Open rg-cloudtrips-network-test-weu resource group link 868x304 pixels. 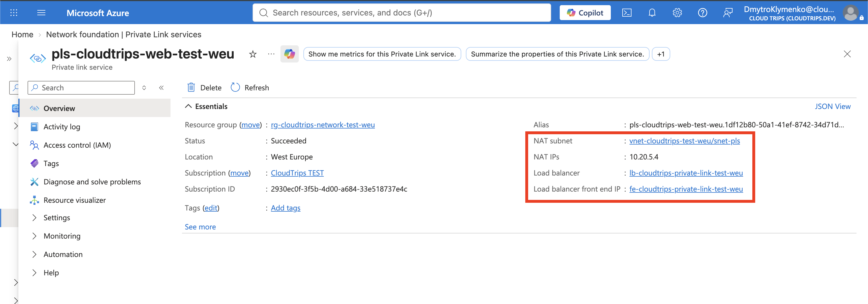coord(323,125)
